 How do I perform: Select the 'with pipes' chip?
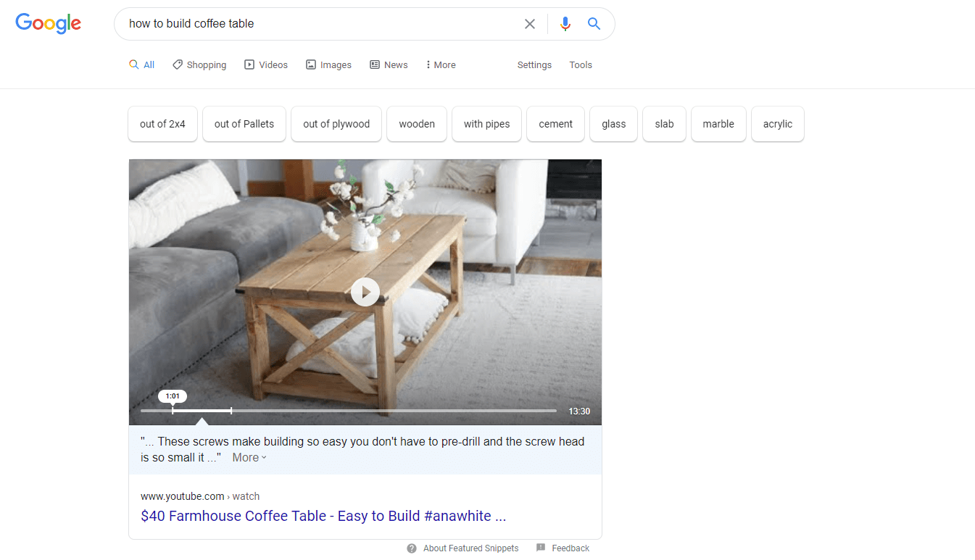coord(487,124)
